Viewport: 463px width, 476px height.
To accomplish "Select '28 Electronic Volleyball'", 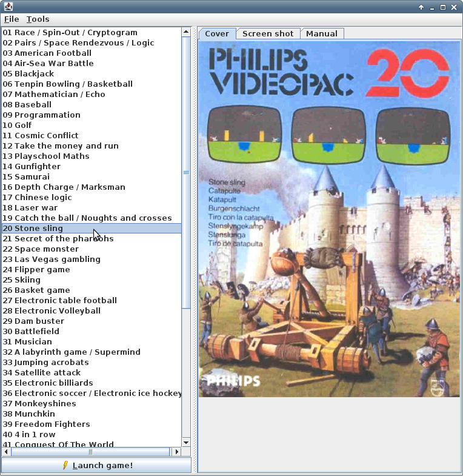I will tap(92, 311).
